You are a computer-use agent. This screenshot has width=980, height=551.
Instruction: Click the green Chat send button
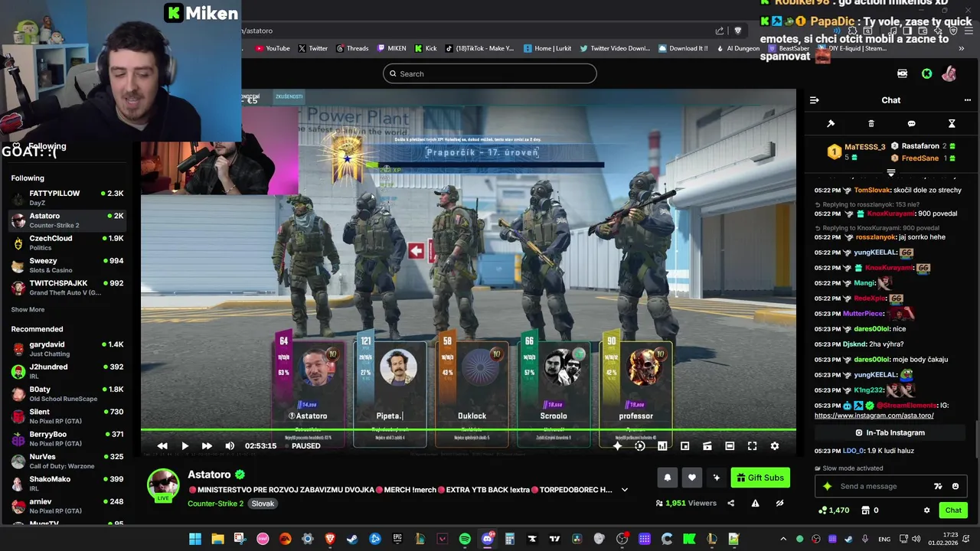click(x=953, y=510)
